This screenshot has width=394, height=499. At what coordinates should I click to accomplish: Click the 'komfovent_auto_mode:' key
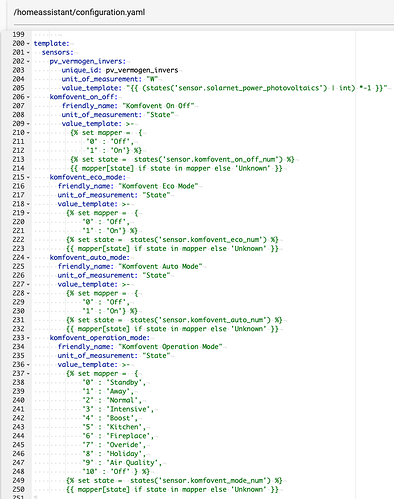(x=90, y=257)
